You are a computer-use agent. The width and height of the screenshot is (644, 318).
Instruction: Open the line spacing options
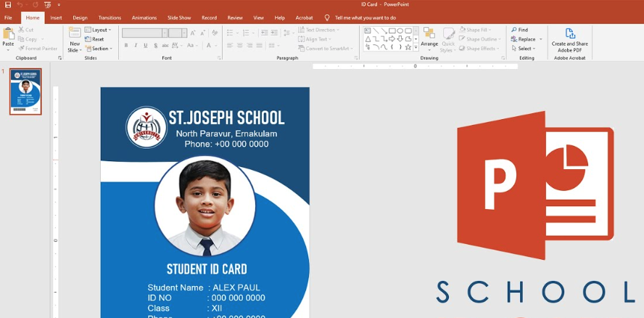pyautogui.click(x=289, y=33)
